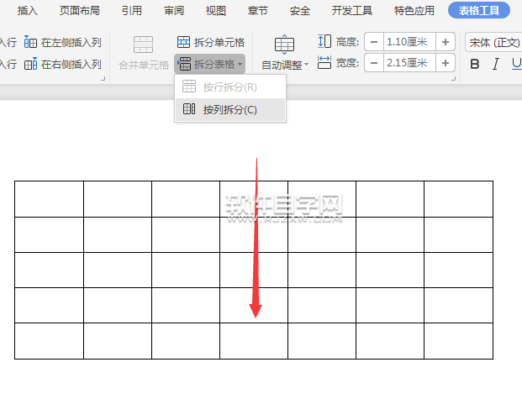
Task: Decrease the 高度 value with minus
Action: coord(374,42)
